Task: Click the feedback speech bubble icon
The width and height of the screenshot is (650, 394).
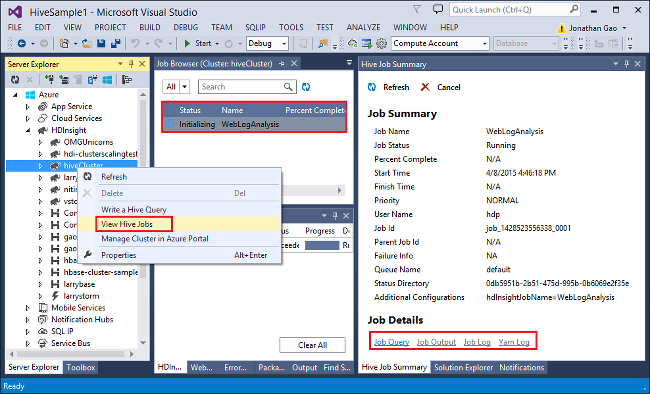Action: pyautogui.click(x=438, y=9)
